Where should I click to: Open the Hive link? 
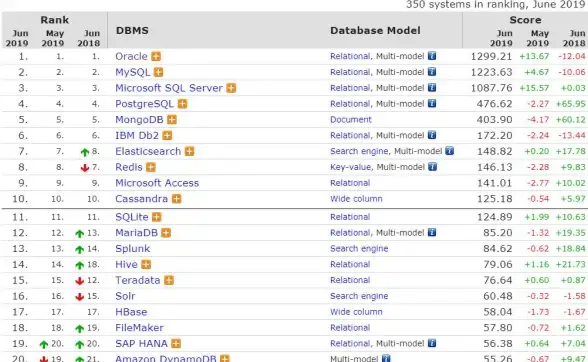coord(126,264)
